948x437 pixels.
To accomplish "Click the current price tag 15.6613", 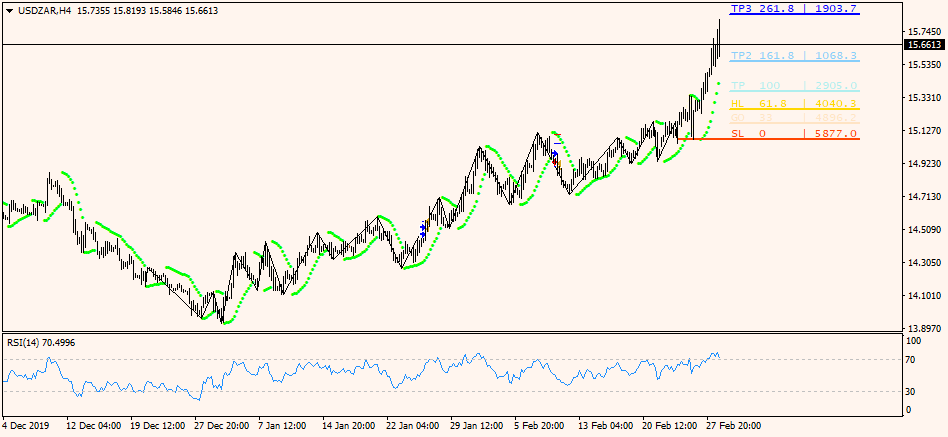I will 923,45.
